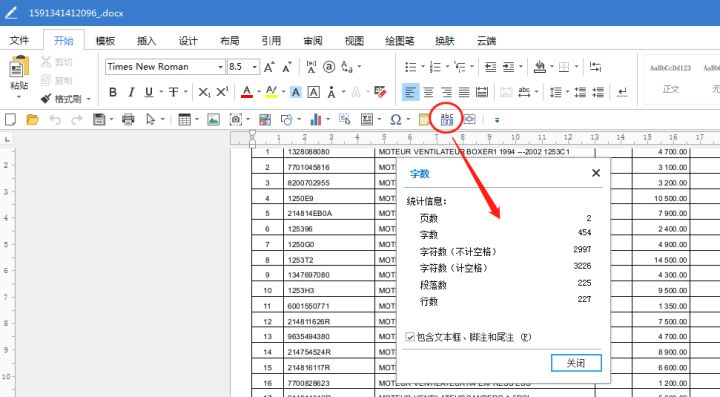Apply superscript formatting

(222, 92)
